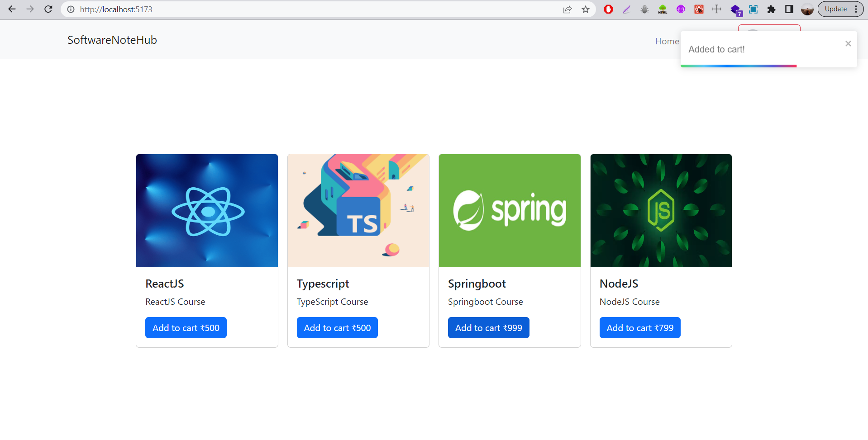Open the red React atom extension icon
Image resolution: width=868 pixels, height=440 pixels.
[x=699, y=9]
